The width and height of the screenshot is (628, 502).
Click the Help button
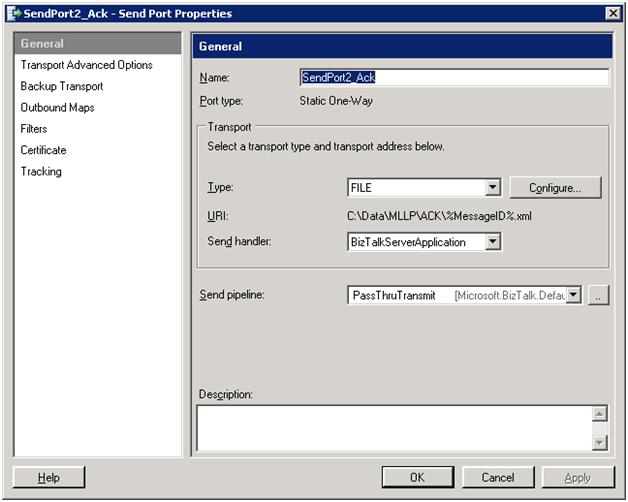point(49,477)
